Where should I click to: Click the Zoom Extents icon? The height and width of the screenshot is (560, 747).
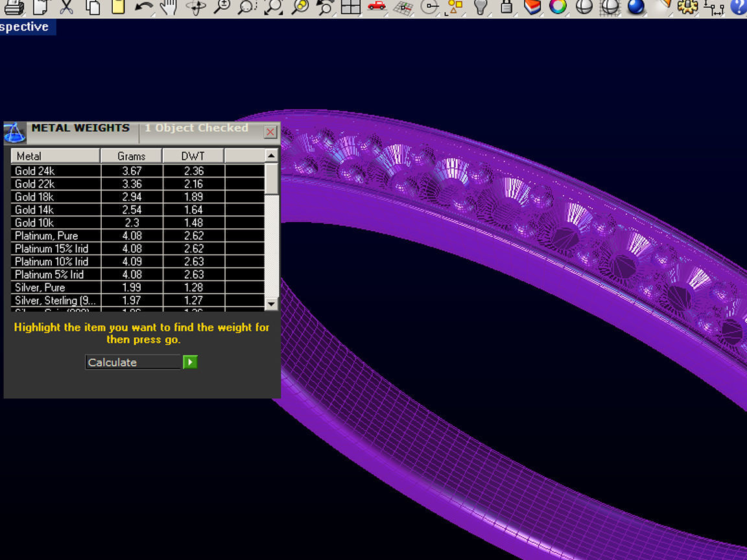274,6
